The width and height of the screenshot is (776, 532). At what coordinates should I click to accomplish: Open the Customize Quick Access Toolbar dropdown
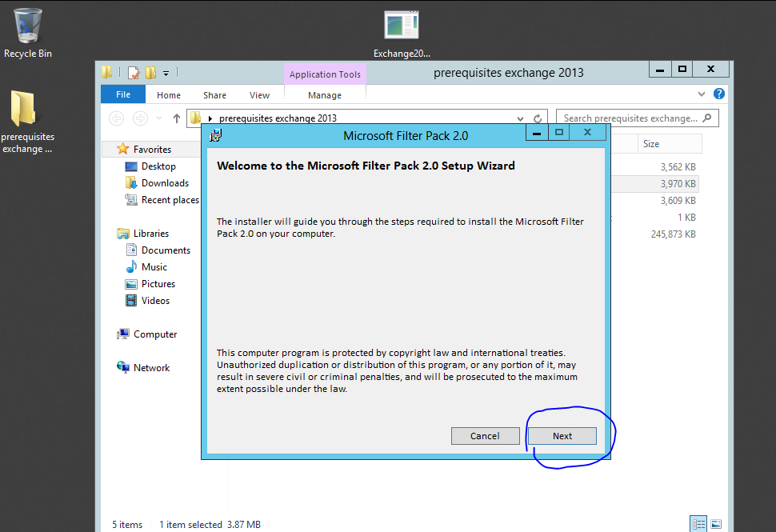pos(166,74)
